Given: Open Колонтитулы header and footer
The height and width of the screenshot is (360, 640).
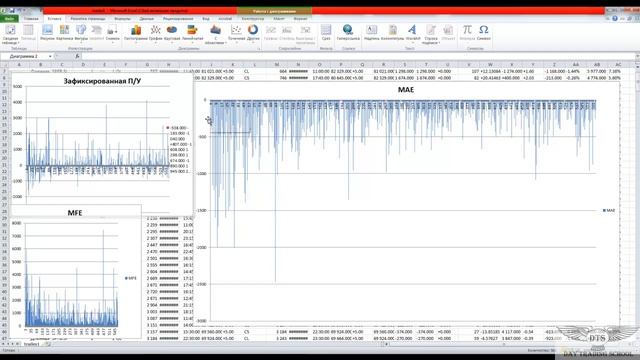Looking at the screenshot, I should [x=392, y=33].
